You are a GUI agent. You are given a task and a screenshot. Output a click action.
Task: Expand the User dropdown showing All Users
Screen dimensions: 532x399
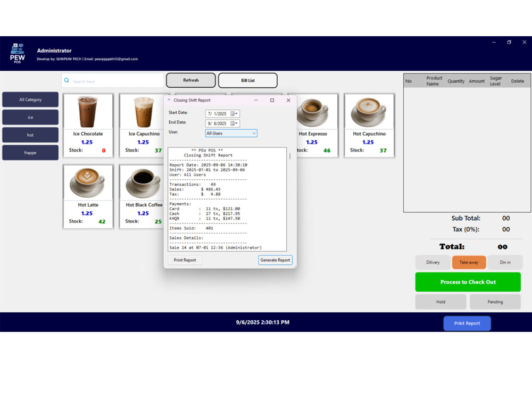coord(231,134)
